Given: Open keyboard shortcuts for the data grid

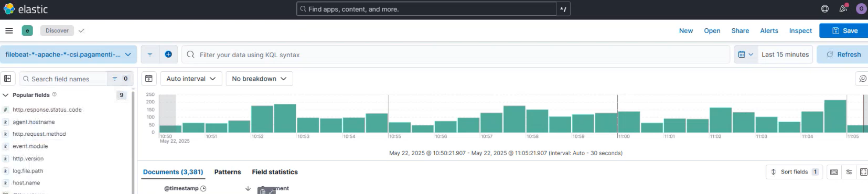Looking at the screenshot, I should [834, 172].
